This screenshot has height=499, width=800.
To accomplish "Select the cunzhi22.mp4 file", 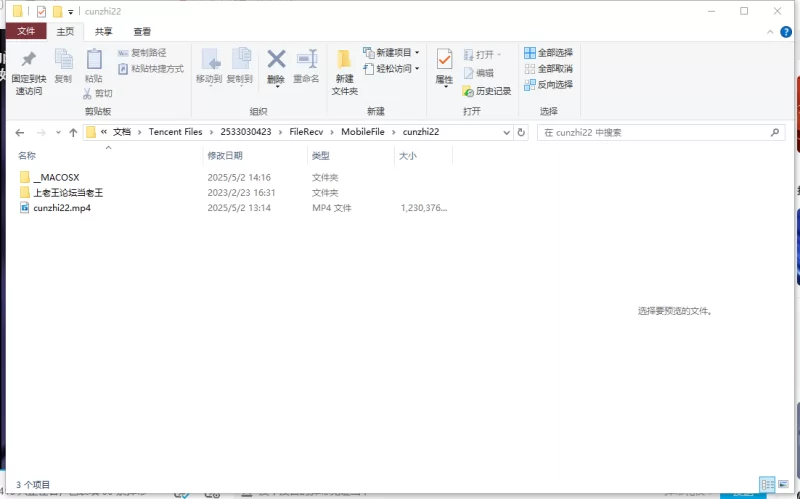I will [62, 208].
